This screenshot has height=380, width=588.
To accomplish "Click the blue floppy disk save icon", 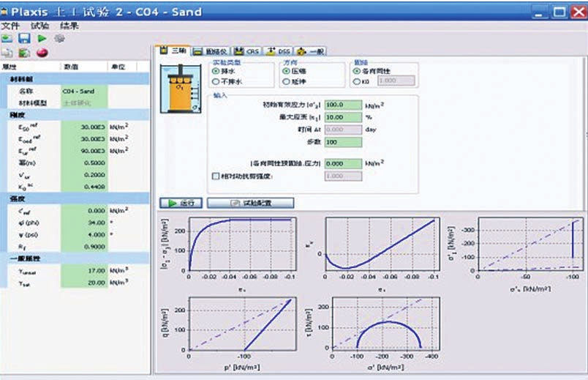I will pyautogui.click(x=24, y=38).
